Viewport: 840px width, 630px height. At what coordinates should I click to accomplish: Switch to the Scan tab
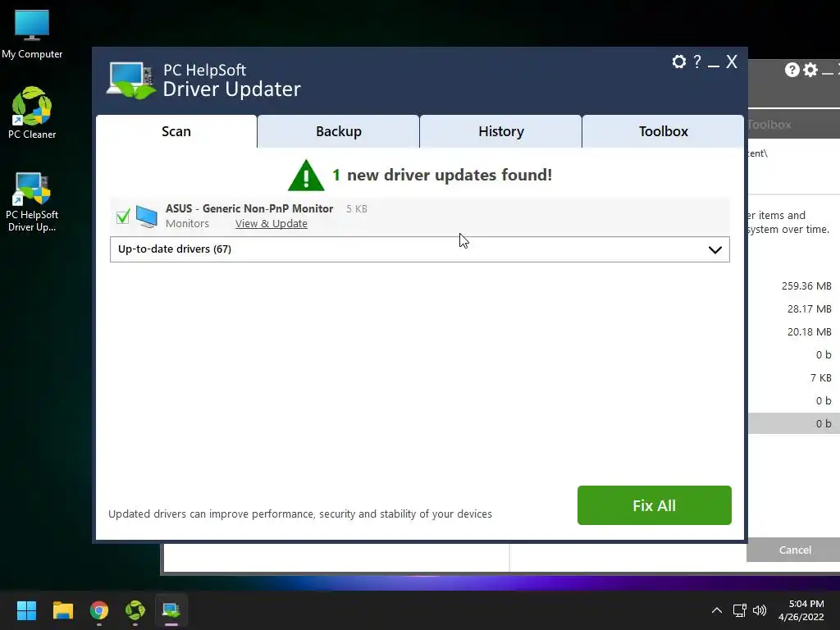point(176,131)
